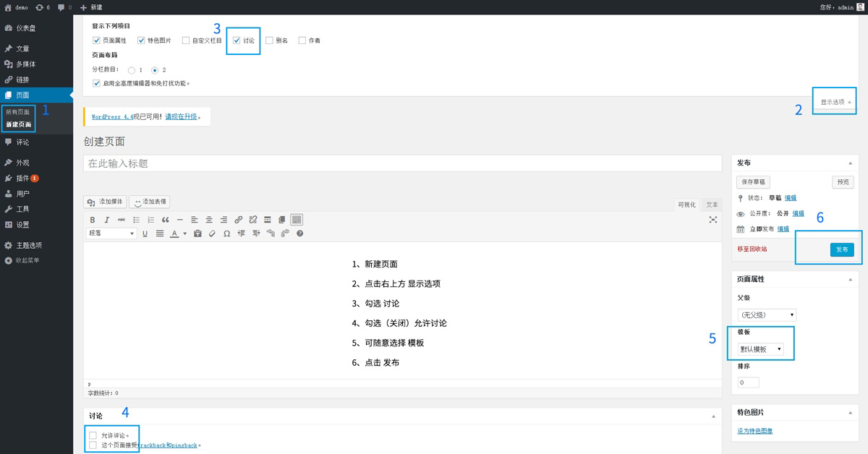868x454 pixels.
Task: Open the editor keyboard shortcuts help icon
Action: coord(299,234)
